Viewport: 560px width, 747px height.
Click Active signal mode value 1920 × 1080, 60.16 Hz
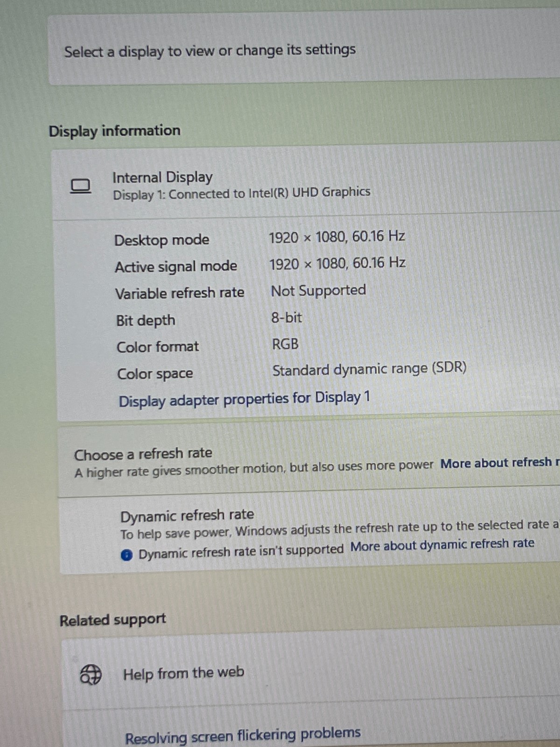[x=337, y=263]
